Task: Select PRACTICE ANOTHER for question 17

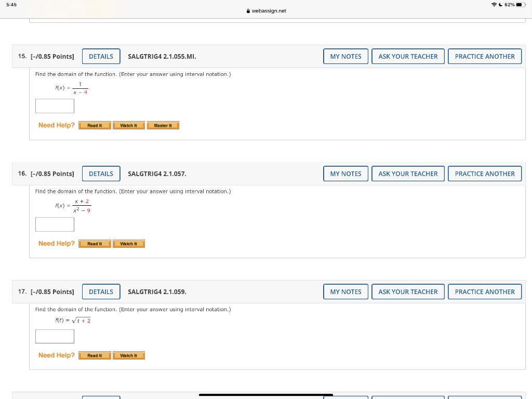Action: [x=484, y=291]
